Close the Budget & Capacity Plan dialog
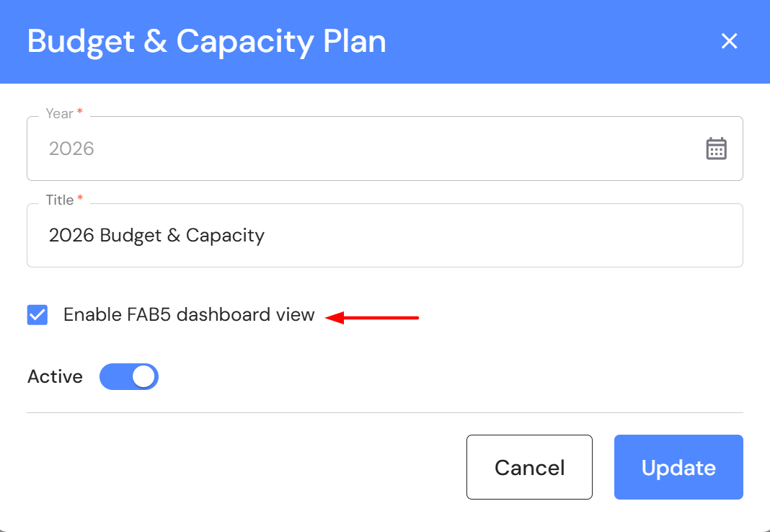The width and height of the screenshot is (770, 532). [729, 42]
